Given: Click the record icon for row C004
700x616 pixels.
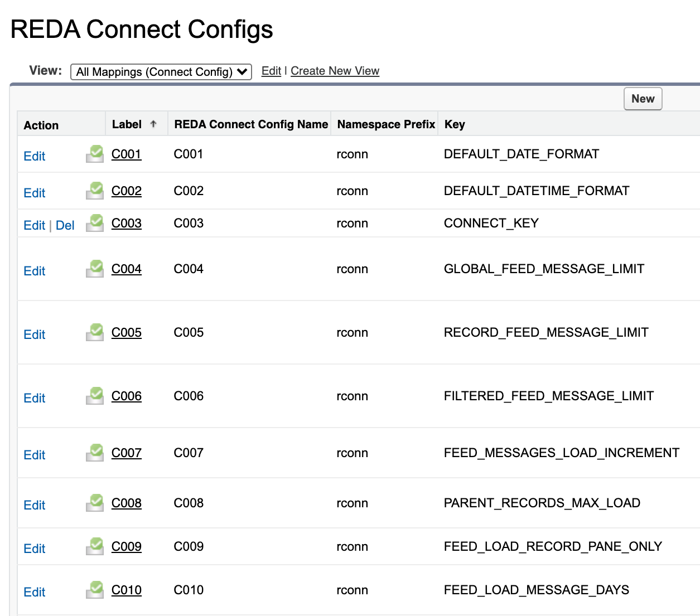Looking at the screenshot, I should pos(95,269).
